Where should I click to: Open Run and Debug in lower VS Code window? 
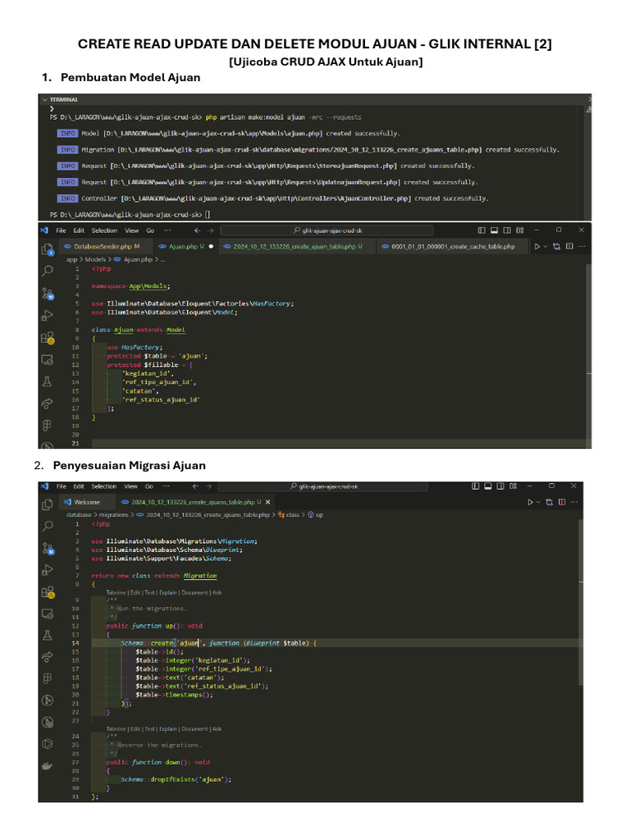coord(48,570)
